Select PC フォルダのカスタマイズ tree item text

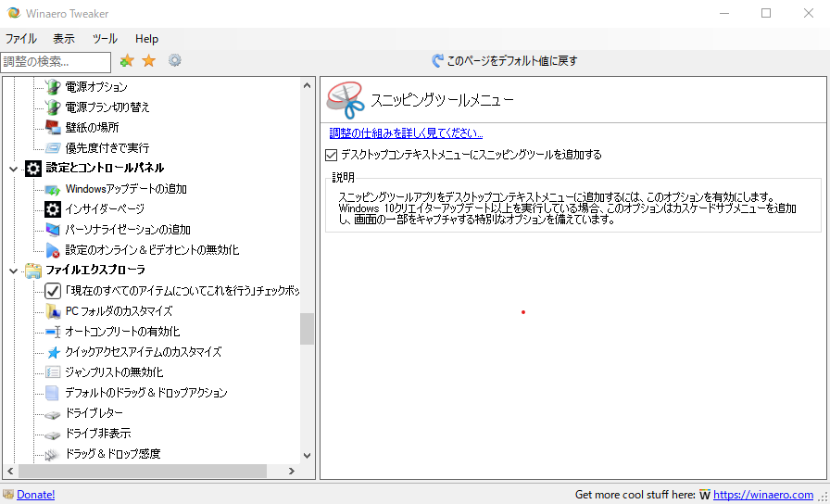click(119, 311)
